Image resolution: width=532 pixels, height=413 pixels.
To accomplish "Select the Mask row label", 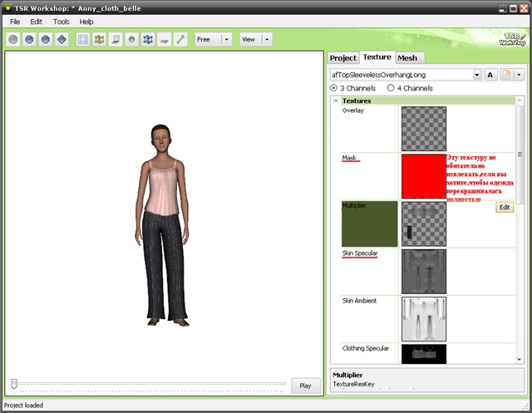I will click(x=349, y=158).
